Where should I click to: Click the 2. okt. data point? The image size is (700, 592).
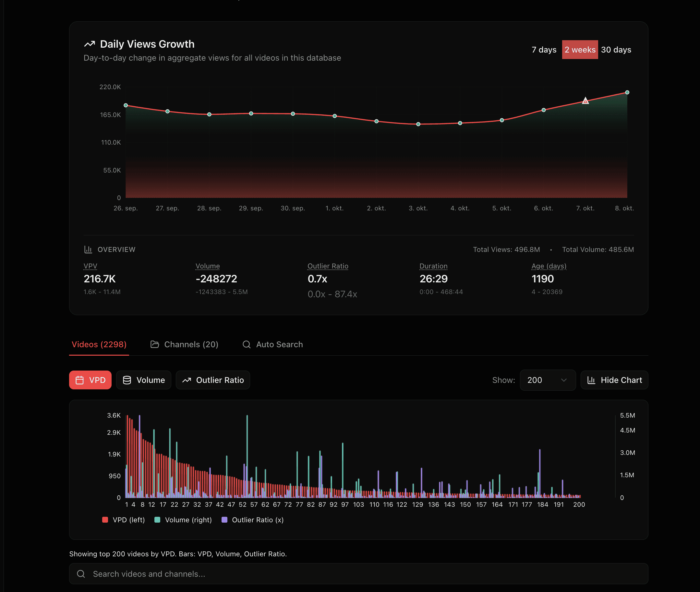point(377,121)
